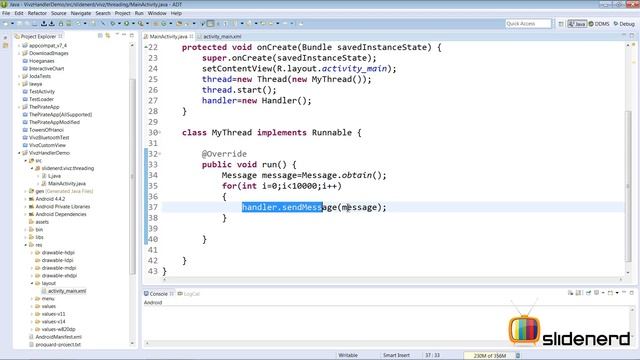This screenshot has height=360, width=640.
Task: Expand the drawable-hdpi folder node
Action: (x=32, y=253)
